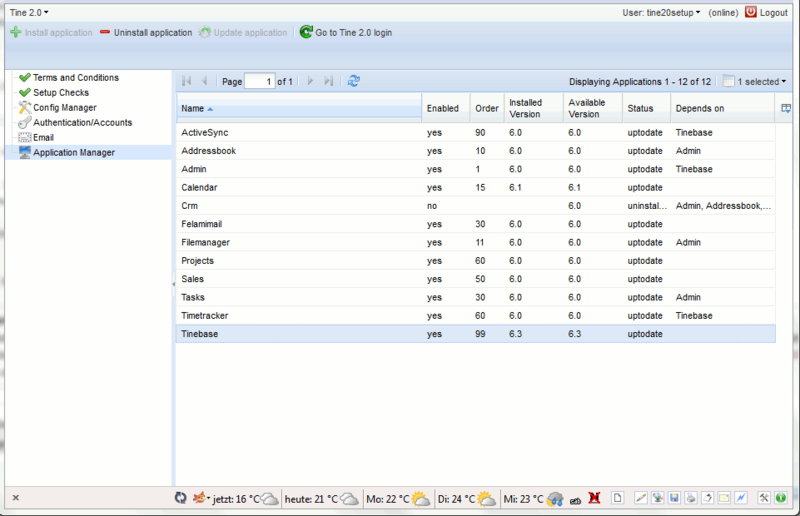
Task: Select the Addressbook application row
Action: (476, 151)
